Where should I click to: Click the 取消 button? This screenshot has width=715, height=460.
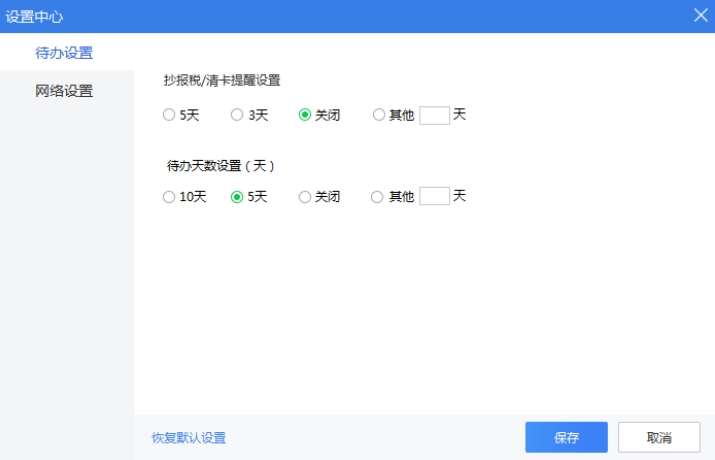659,437
